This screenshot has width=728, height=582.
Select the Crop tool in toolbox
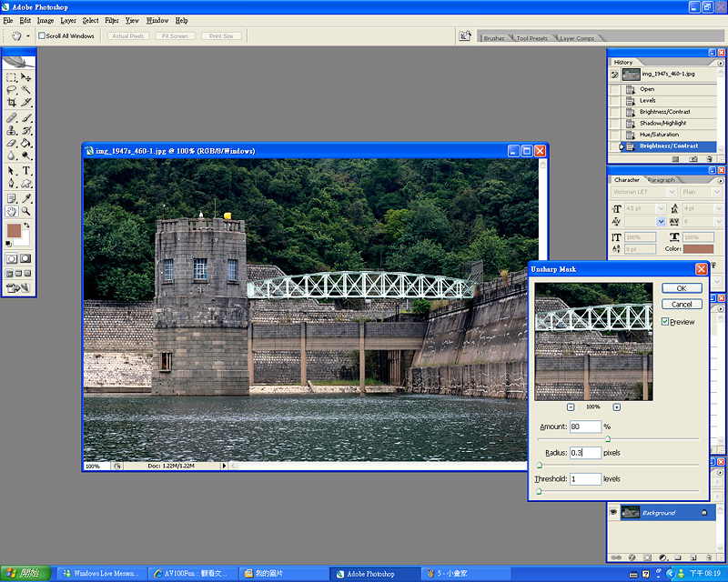pyautogui.click(x=12, y=103)
